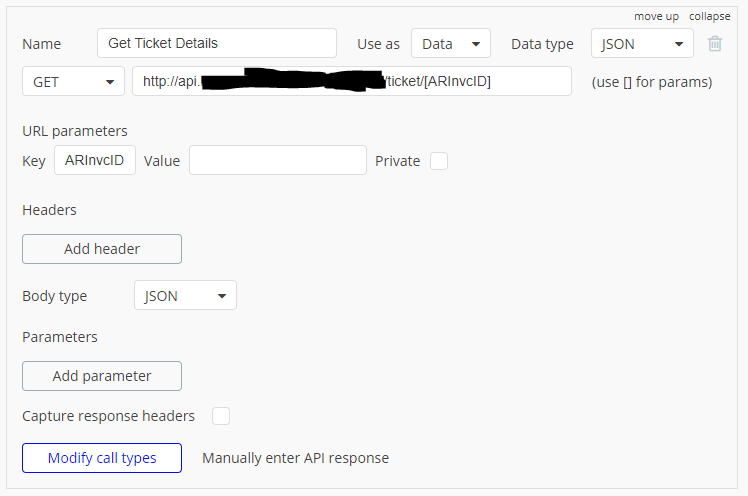
Task: Delete the API call with trash icon
Action: coord(715,44)
